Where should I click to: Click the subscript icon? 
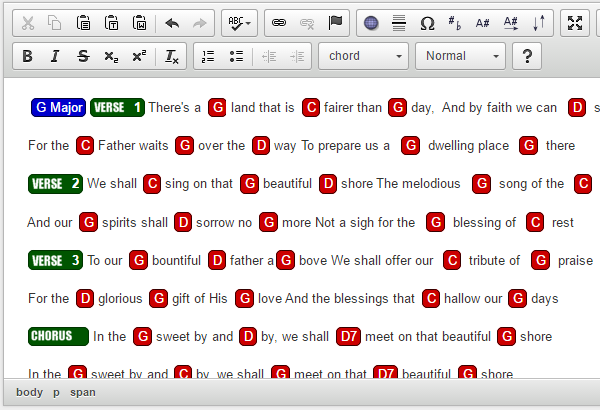110,56
